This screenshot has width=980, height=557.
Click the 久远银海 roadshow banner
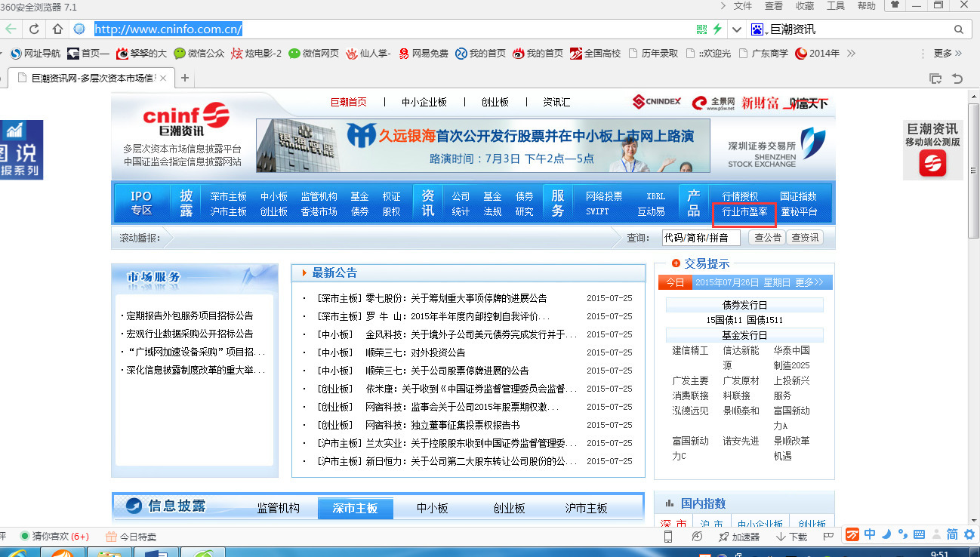pyautogui.click(x=483, y=146)
